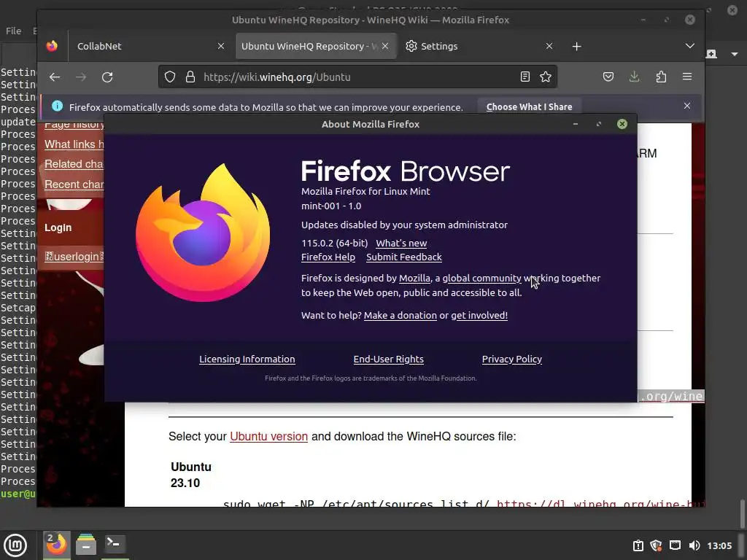Bookmark this page with star icon
This screenshot has height=560, width=747.
pos(546,77)
